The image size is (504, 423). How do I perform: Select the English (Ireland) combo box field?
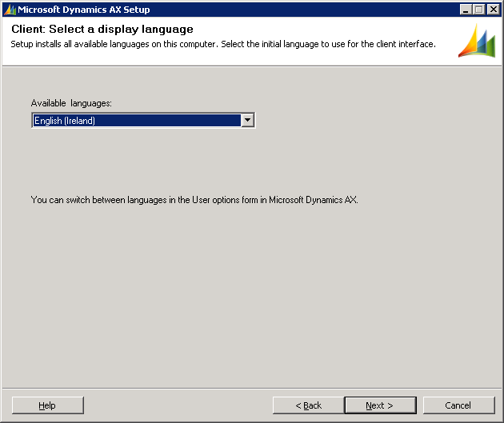click(x=136, y=121)
